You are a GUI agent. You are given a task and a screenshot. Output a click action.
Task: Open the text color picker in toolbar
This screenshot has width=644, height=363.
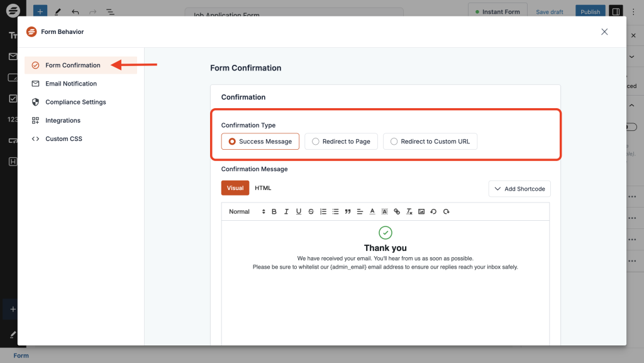tap(372, 212)
